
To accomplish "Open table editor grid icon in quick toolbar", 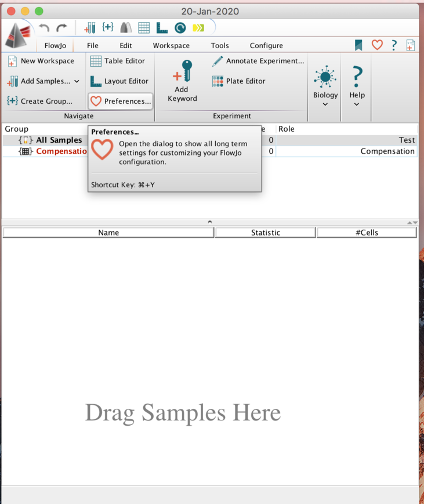I will (144, 28).
